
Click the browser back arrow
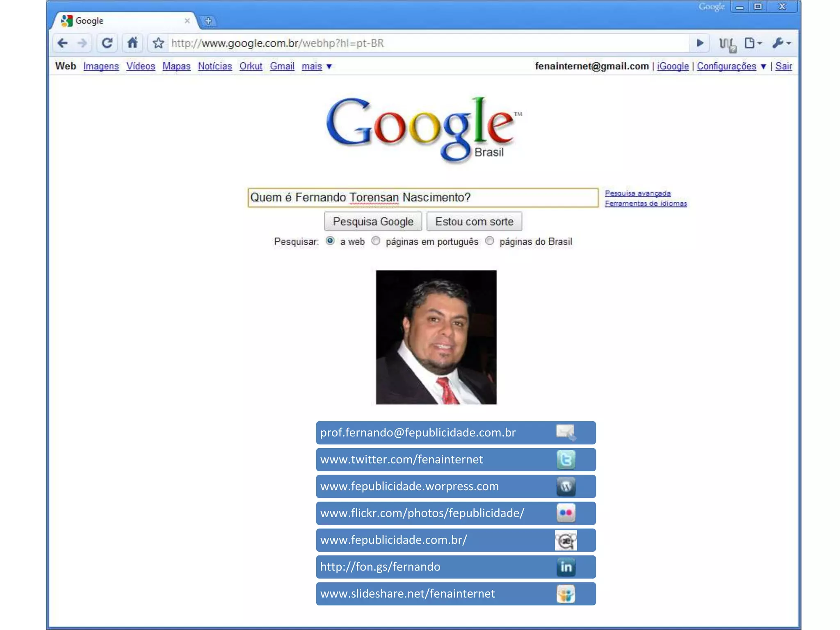[x=63, y=43]
